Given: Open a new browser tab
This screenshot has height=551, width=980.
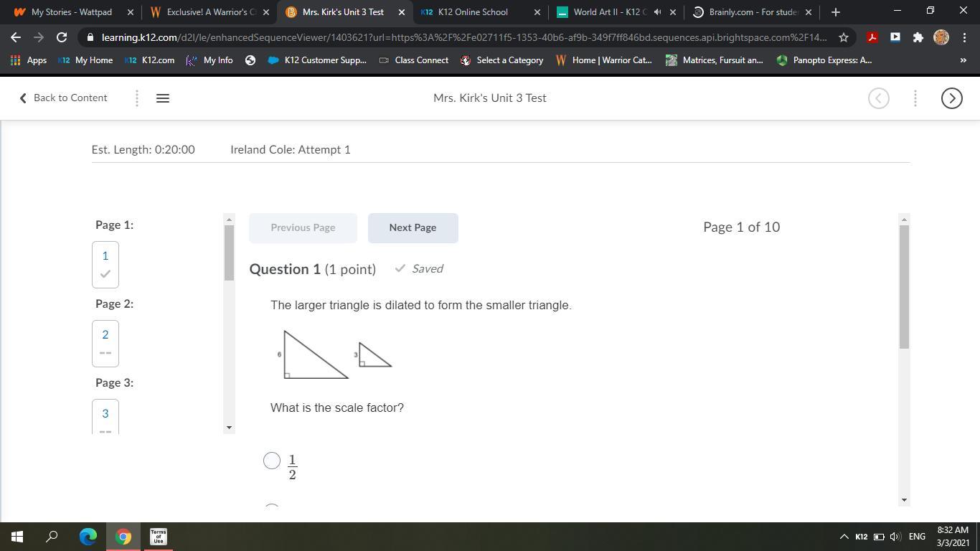Looking at the screenshot, I should pos(835,12).
